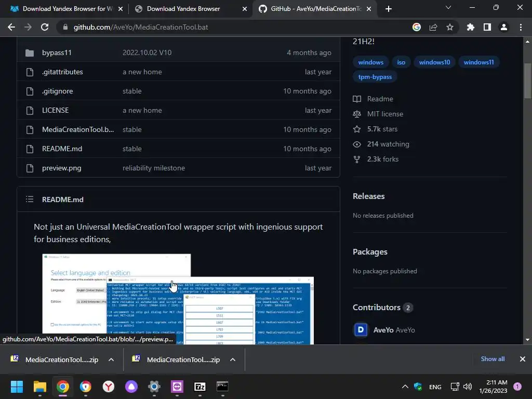Open a new browser tab
Image resolution: width=532 pixels, height=399 pixels.
[389, 9]
